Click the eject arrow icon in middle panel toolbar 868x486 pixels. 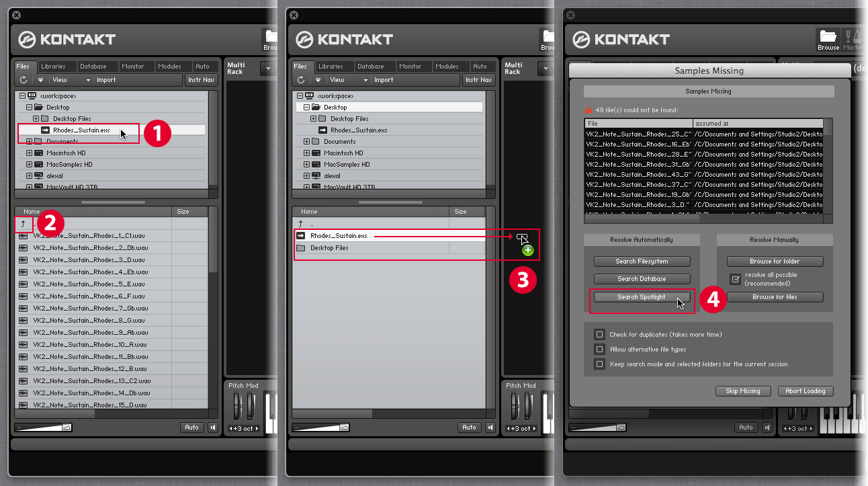click(317, 80)
